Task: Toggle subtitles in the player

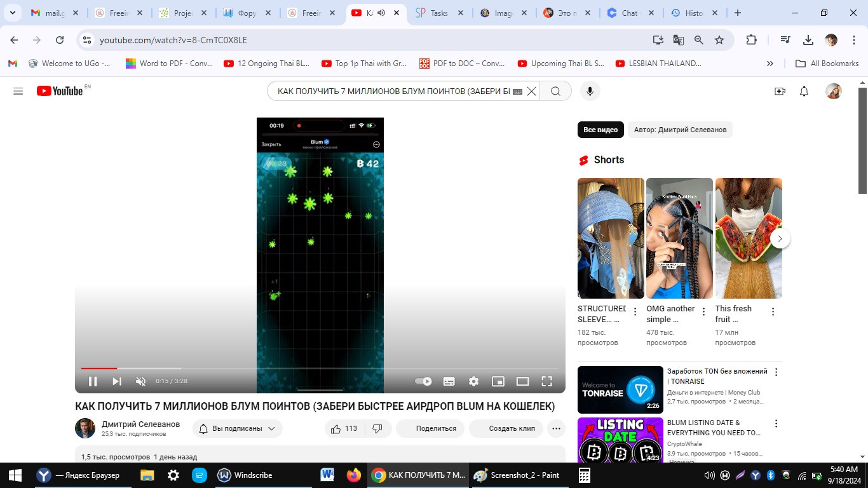Action: coord(449,381)
